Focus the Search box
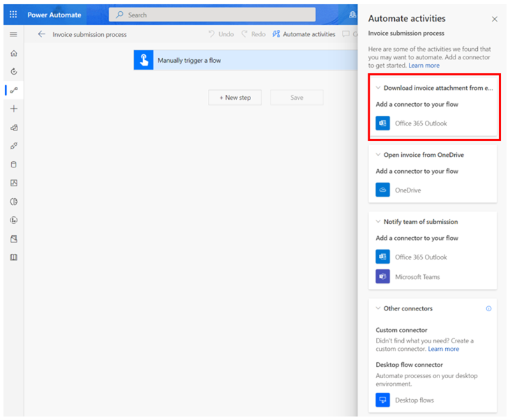 pyautogui.click(x=212, y=15)
